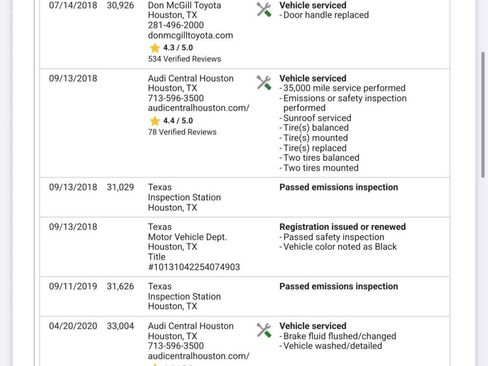This screenshot has width=488, height=366.
Task: Click the vertical scrollbar thumb on the right
Action: (x=483, y=115)
